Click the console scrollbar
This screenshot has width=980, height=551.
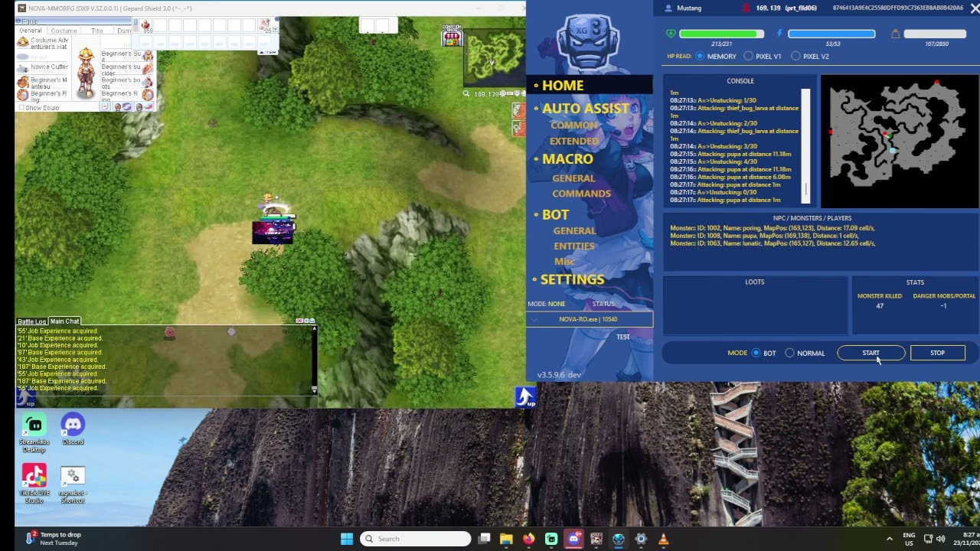(805, 145)
